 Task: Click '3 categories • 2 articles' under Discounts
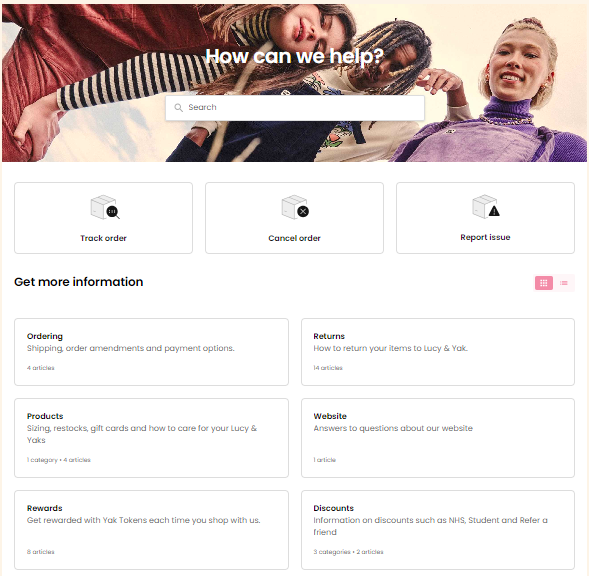348,552
